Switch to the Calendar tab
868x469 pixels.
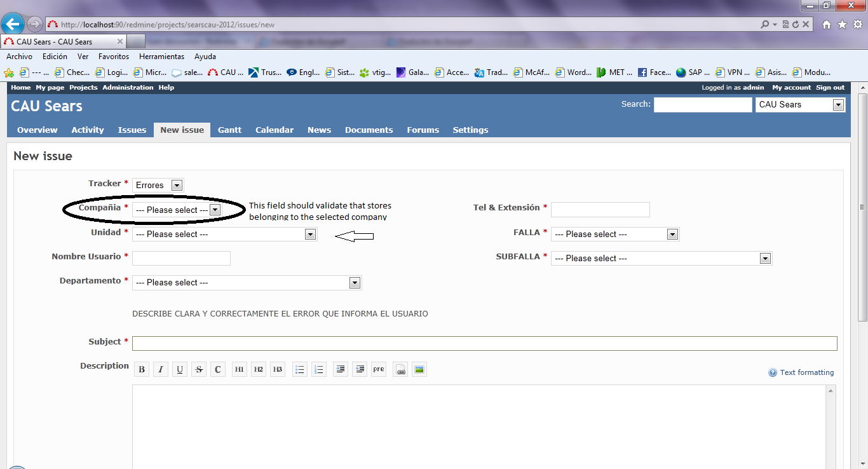pos(275,130)
